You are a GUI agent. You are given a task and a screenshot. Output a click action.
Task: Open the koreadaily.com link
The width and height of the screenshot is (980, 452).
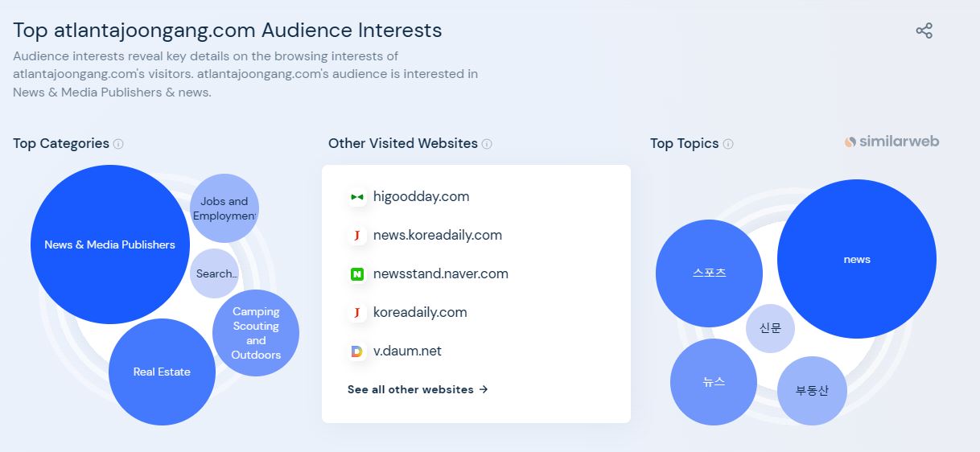tap(420, 312)
